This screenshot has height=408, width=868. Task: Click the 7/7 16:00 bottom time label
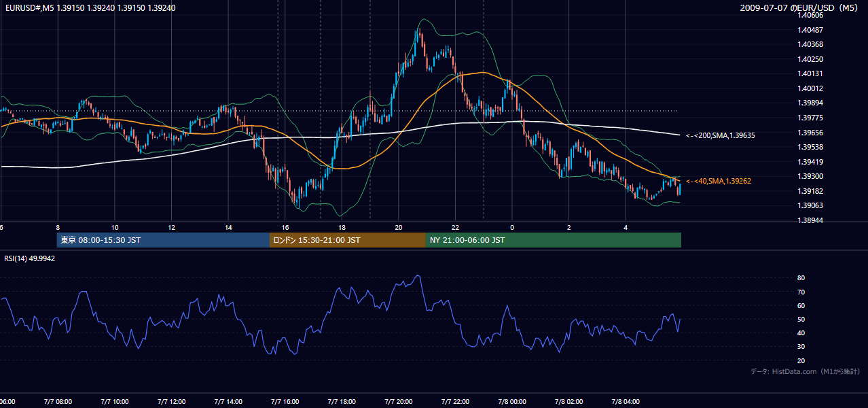pyautogui.click(x=285, y=402)
